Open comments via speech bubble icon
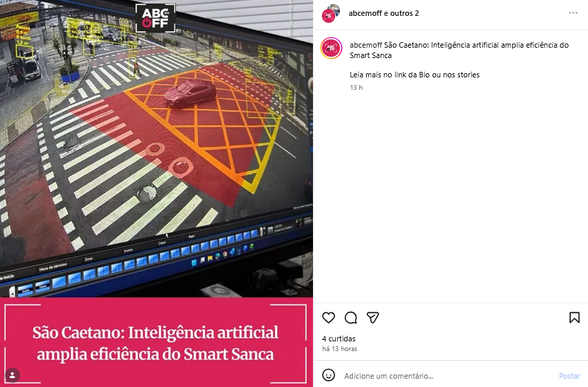588x387 pixels. coord(350,318)
